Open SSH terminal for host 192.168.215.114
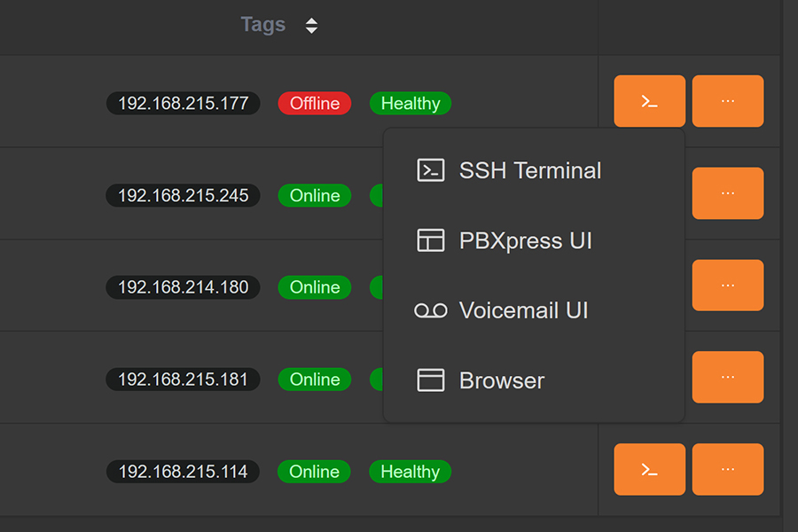Image resolution: width=798 pixels, height=532 pixels. pos(649,468)
